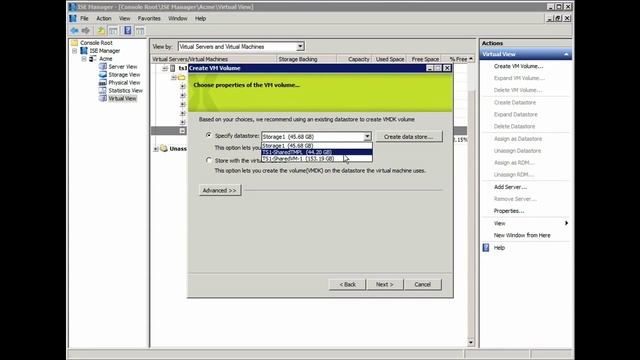The image size is (640, 360).
Task: Open the File menu
Action: pyautogui.click(x=84, y=18)
